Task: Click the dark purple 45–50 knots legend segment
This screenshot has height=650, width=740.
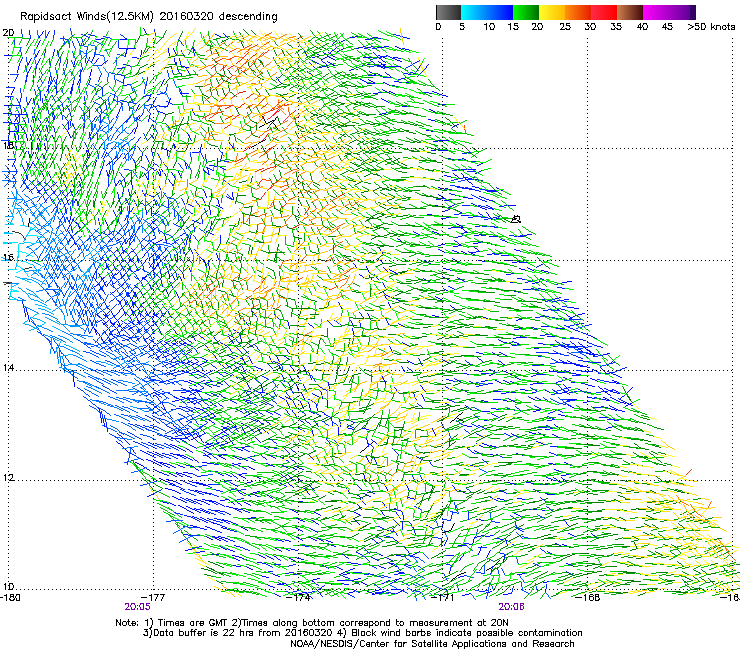Action: point(682,12)
